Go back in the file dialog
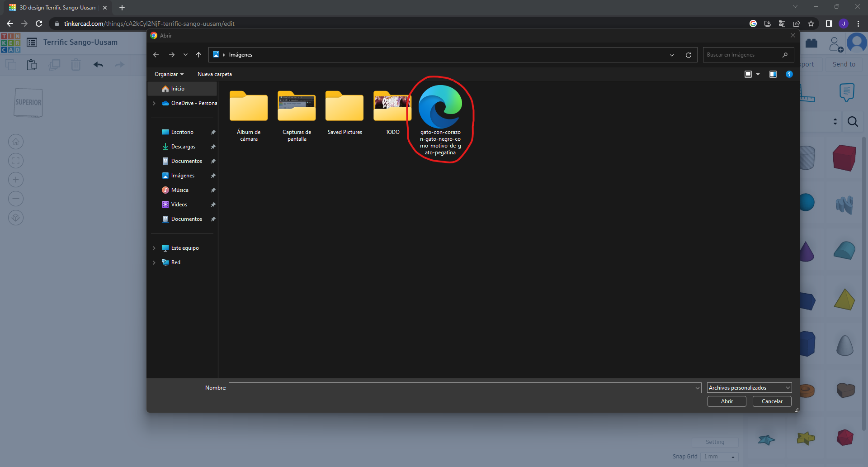The image size is (868, 467). (x=156, y=55)
